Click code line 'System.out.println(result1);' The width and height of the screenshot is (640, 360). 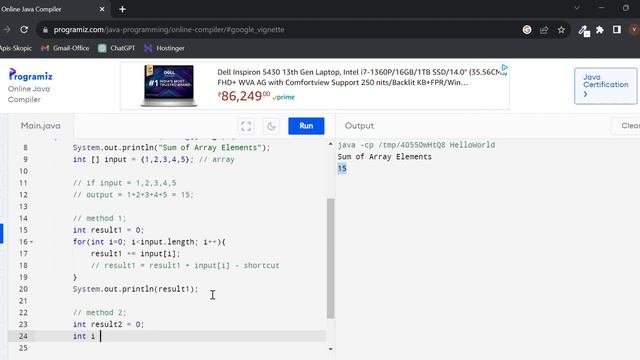[136, 289]
